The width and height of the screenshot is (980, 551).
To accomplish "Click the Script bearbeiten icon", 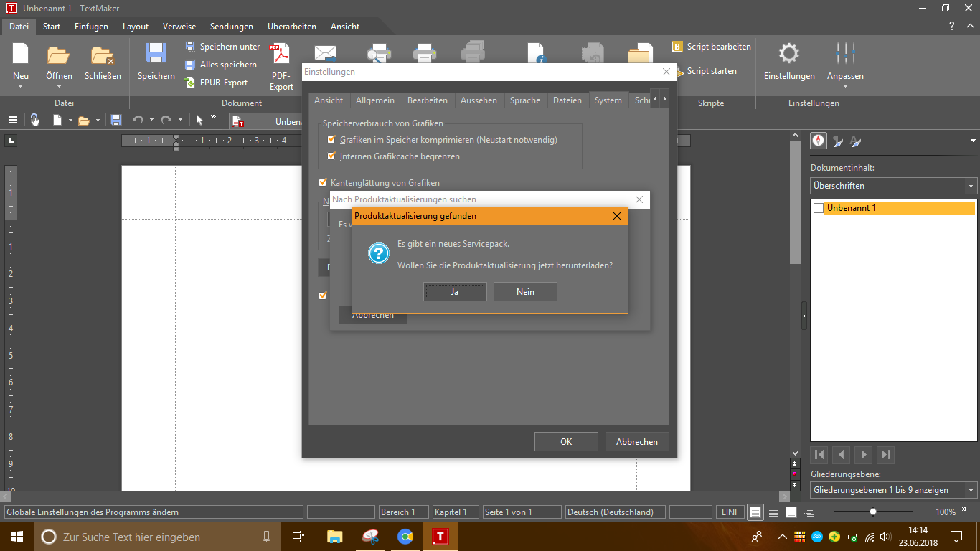I will click(677, 47).
